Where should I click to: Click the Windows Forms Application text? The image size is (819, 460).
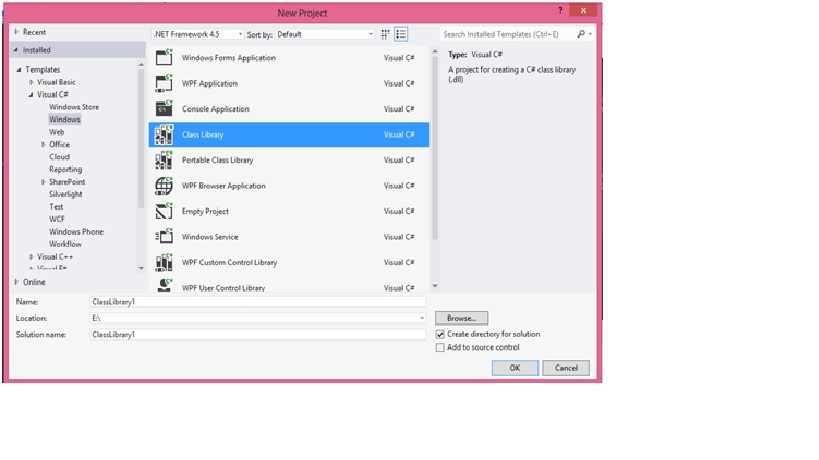click(x=229, y=57)
